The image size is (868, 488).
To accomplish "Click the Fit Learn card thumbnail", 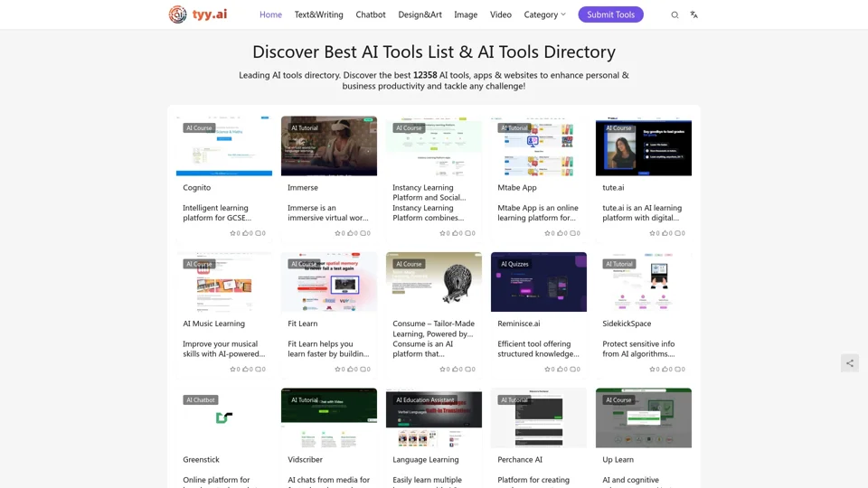I will point(329,282).
